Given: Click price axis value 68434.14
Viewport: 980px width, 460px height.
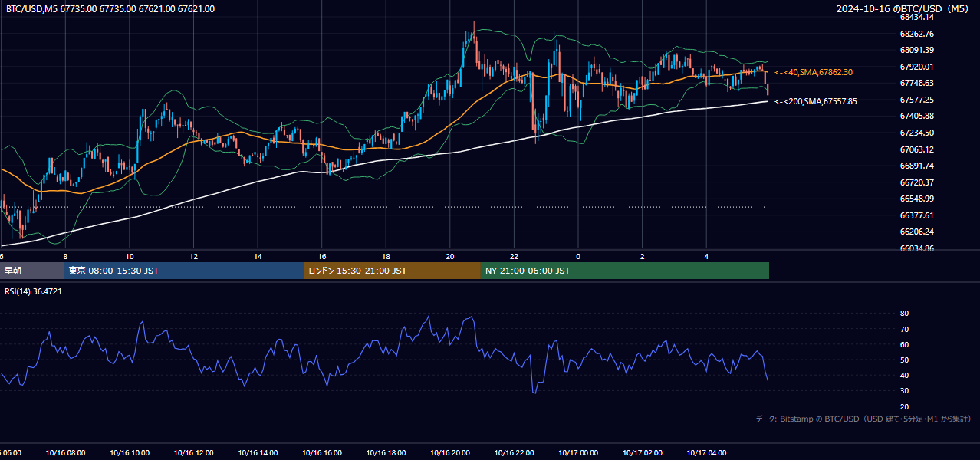Looking at the screenshot, I should (x=917, y=17).
